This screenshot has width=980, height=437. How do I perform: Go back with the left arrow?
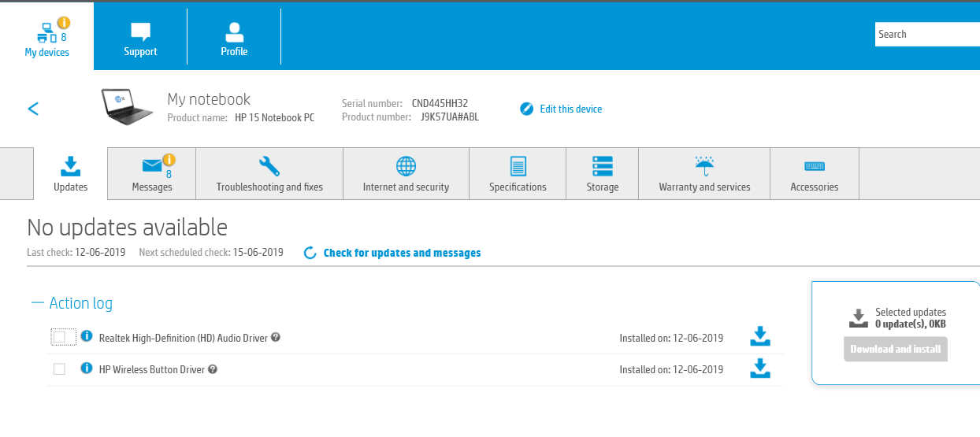click(x=33, y=109)
